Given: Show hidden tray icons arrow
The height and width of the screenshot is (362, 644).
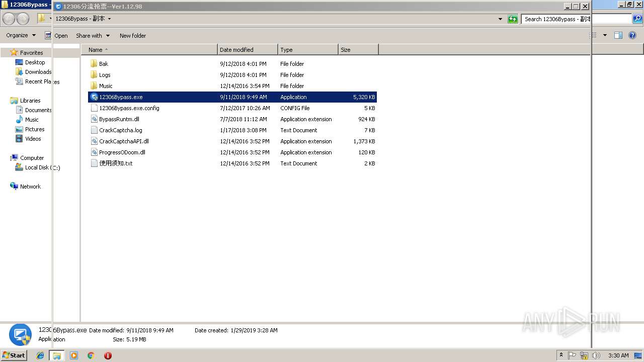Looking at the screenshot, I should pos(561,355).
